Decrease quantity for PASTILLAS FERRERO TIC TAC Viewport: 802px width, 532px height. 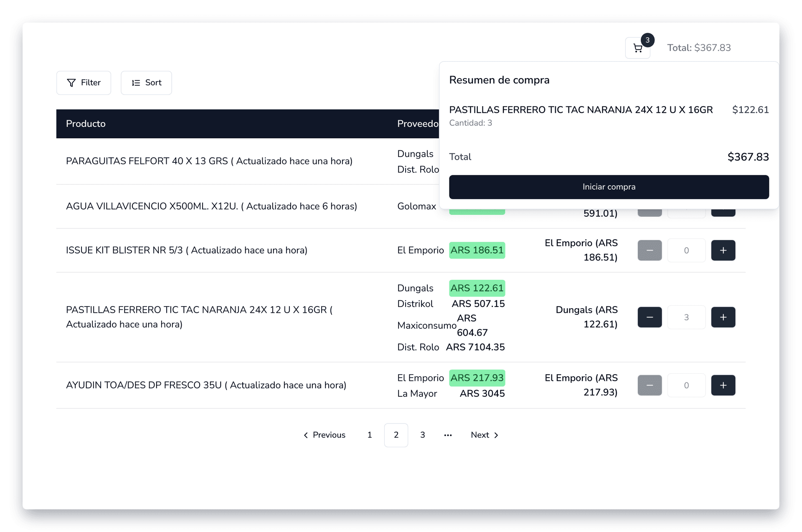click(x=650, y=317)
